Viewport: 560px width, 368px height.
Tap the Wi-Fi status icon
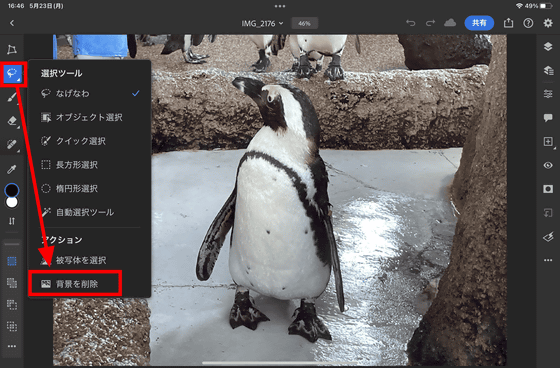click(x=519, y=6)
